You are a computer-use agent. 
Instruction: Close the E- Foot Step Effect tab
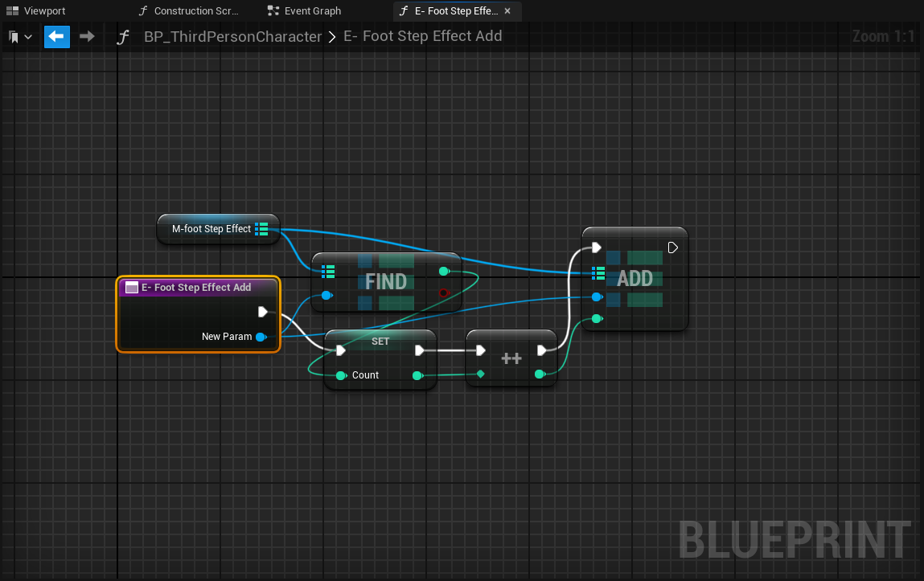(507, 10)
